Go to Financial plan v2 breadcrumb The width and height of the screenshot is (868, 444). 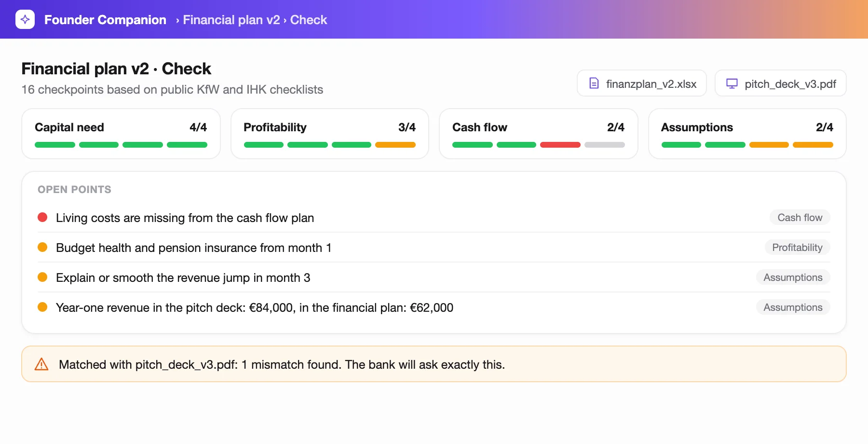(231, 20)
